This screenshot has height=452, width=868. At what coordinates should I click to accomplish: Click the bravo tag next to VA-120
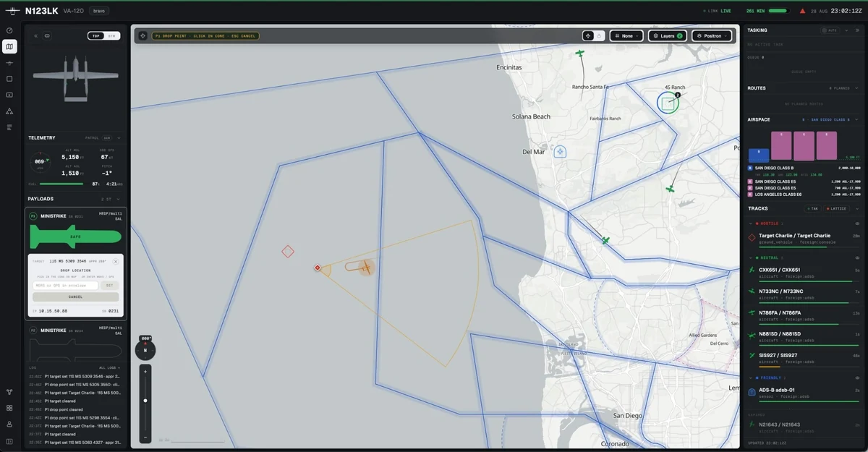pos(99,11)
